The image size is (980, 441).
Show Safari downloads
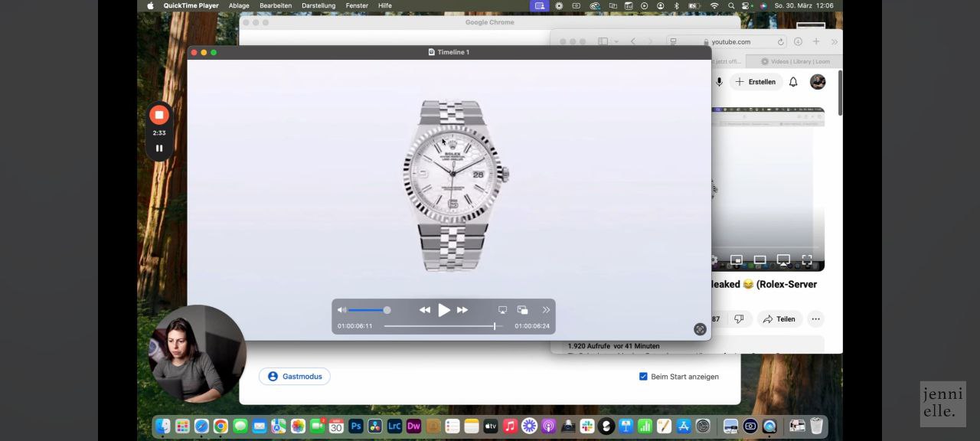coord(798,41)
